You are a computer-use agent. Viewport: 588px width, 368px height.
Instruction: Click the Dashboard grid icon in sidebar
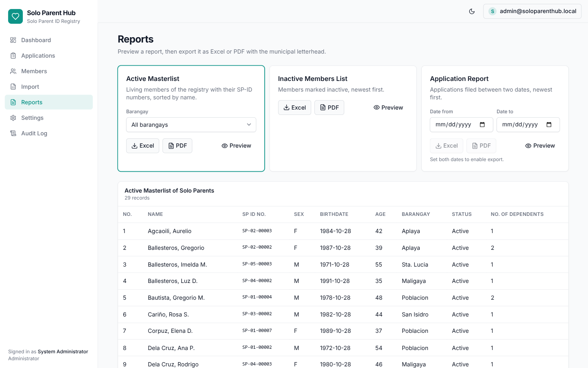click(x=13, y=40)
